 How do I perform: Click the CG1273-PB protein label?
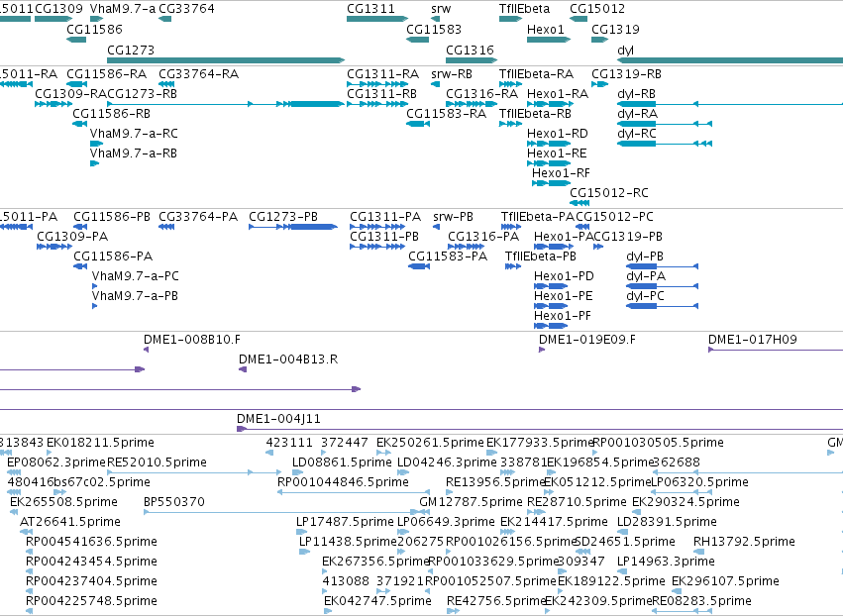(x=283, y=217)
